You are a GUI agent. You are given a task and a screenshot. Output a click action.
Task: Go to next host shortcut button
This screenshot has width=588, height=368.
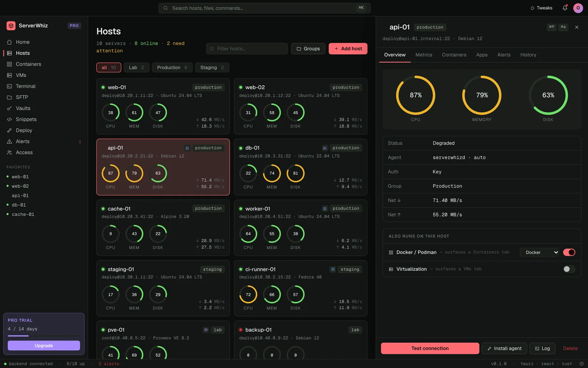point(563,27)
